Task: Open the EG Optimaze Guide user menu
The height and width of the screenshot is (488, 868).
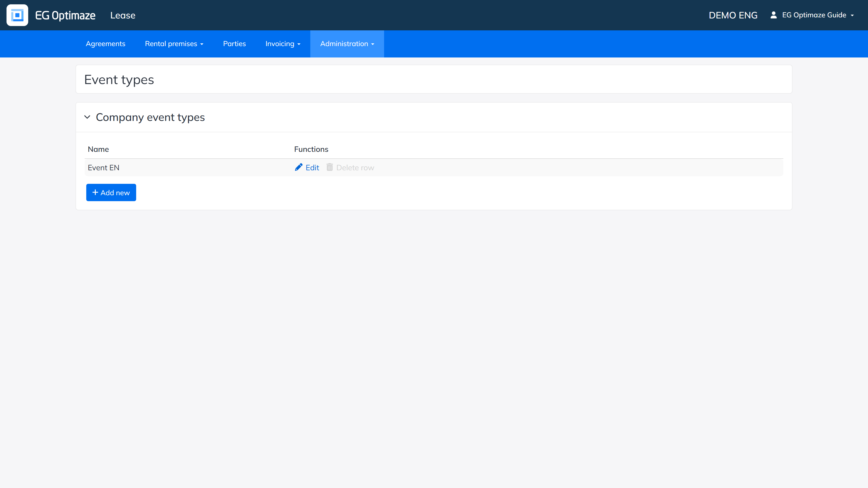Action: coord(812,15)
